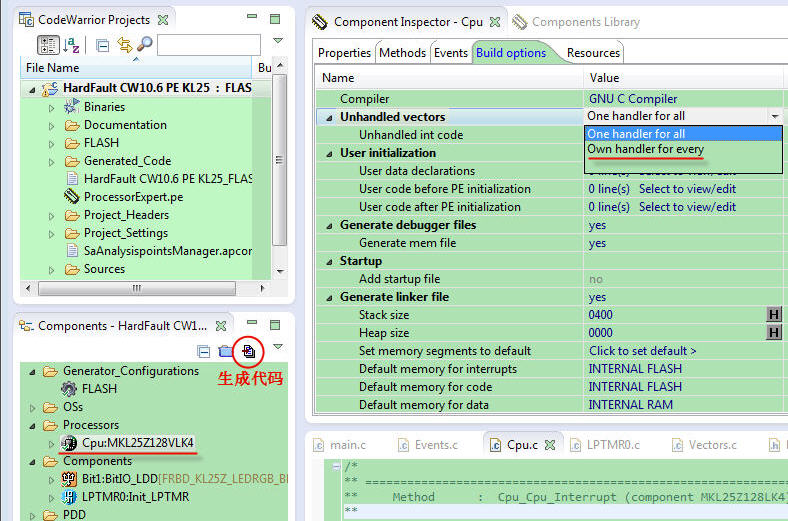Select HardFault CW10.6 PE KL25_FLAS file

point(168,179)
